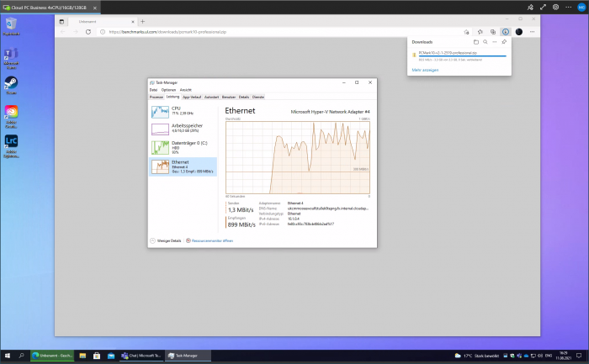
Task: Open the Windows Start menu
Action: [7, 356]
